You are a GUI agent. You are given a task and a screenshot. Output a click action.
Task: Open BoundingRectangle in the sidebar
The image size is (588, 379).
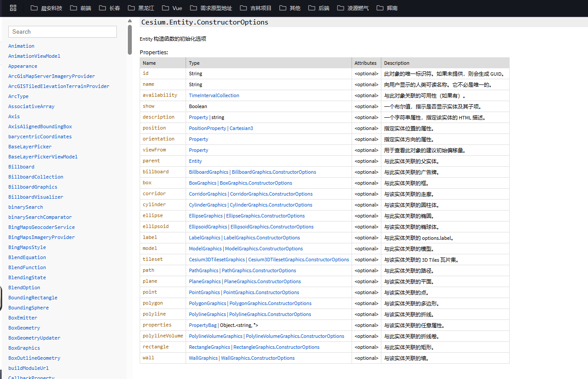tap(33, 298)
